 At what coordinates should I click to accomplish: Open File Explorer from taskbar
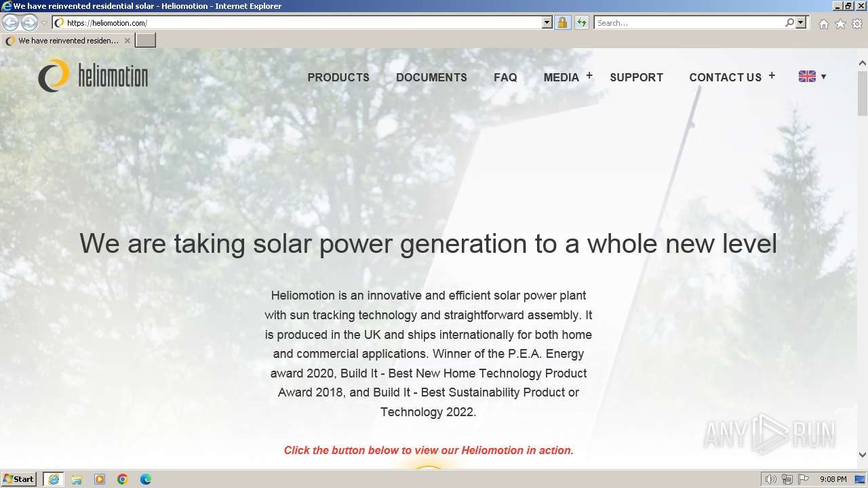pyautogui.click(x=77, y=479)
